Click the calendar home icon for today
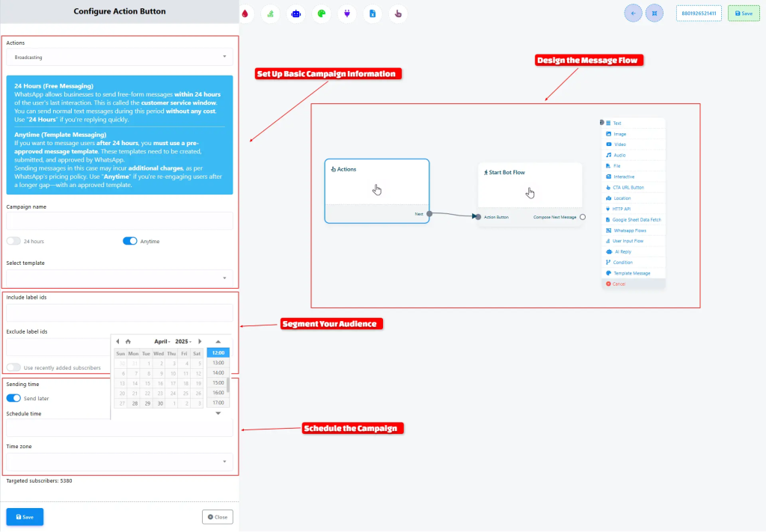This screenshot has width=766, height=532. [x=128, y=341]
